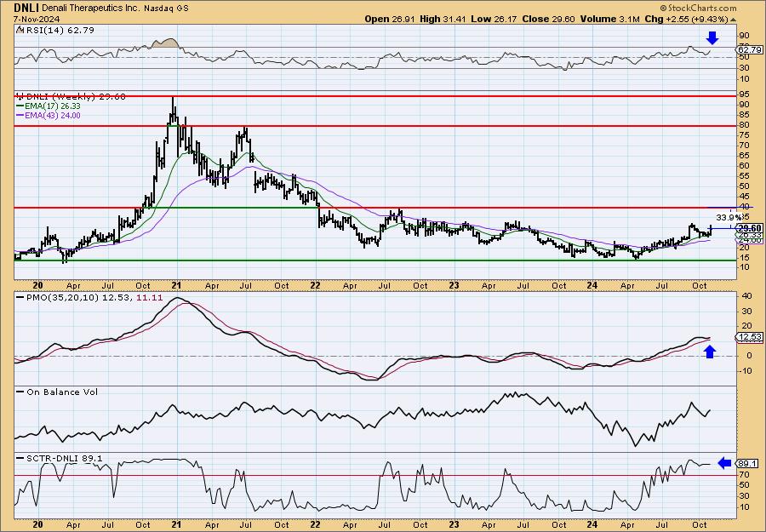Click the 12.53 PMO value tag on the right axis

[749, 337]
